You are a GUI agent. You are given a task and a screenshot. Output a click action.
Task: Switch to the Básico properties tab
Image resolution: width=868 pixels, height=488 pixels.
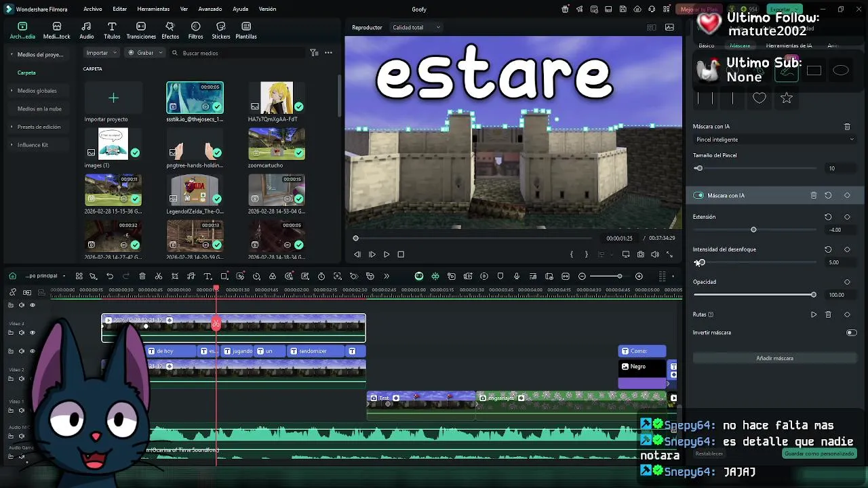tap(707, 45)
